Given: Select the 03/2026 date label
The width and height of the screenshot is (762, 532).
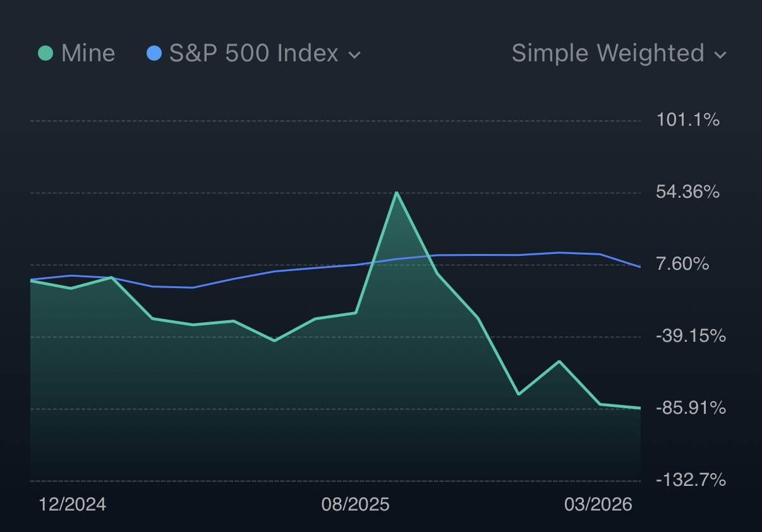Looking at the screenshot, I should pos(598,504).
